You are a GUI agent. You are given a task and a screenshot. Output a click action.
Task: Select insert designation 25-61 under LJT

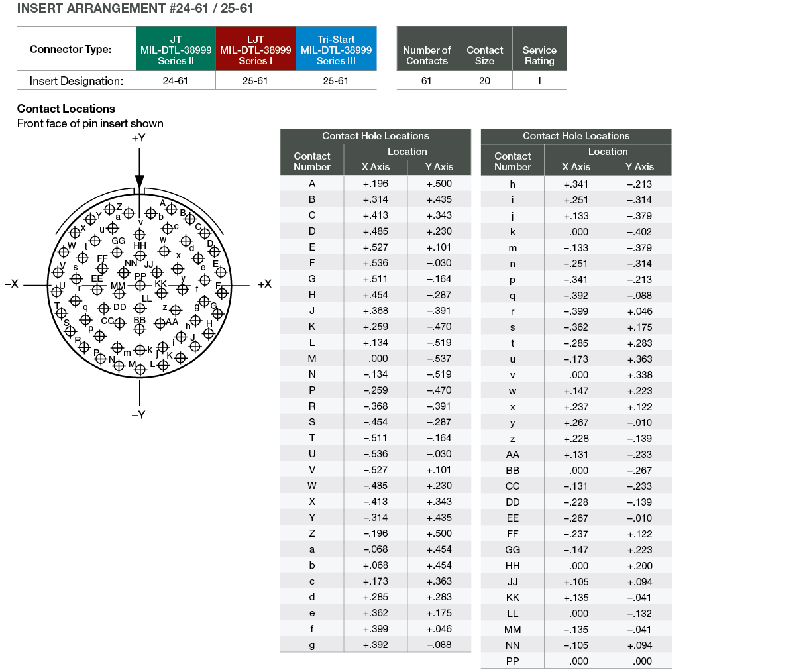click(255, 81)
